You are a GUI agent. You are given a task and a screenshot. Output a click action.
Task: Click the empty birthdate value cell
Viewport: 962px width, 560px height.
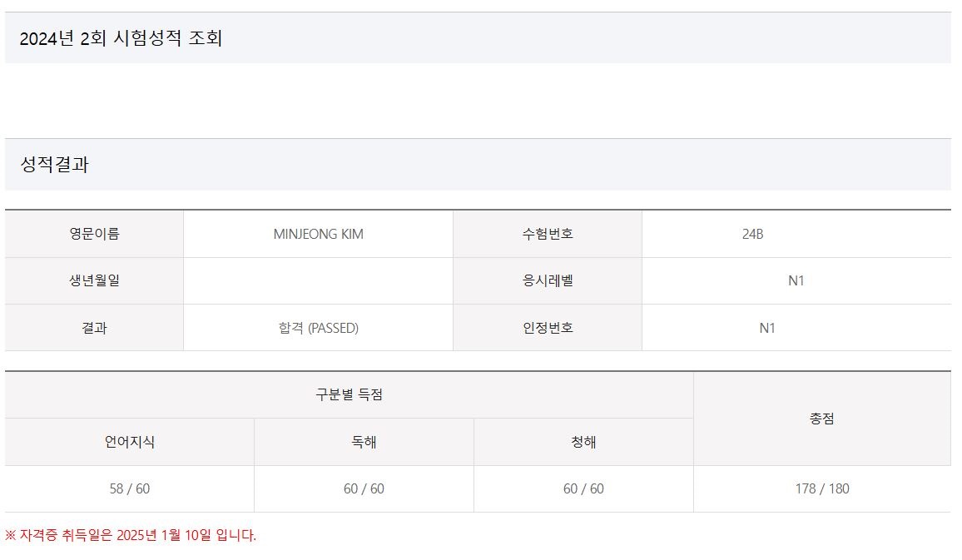[x=318, y=280]
